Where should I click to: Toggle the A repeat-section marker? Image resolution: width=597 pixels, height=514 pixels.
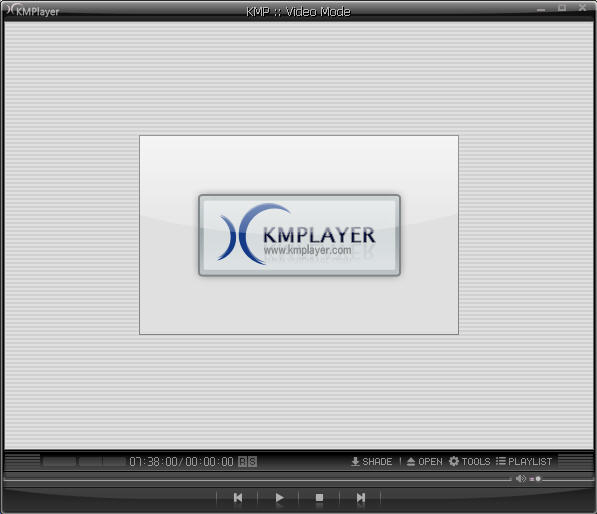(x=243, y=462)
